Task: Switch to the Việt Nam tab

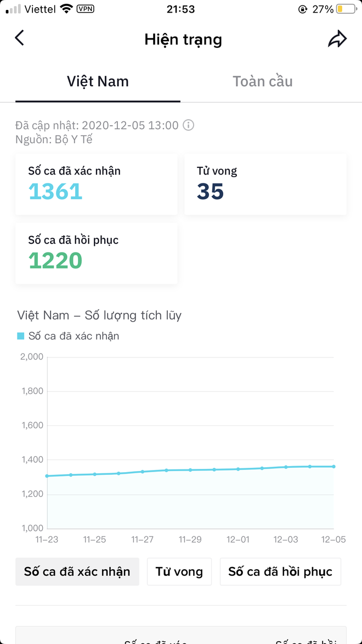Action: click(x=98, y=82)
